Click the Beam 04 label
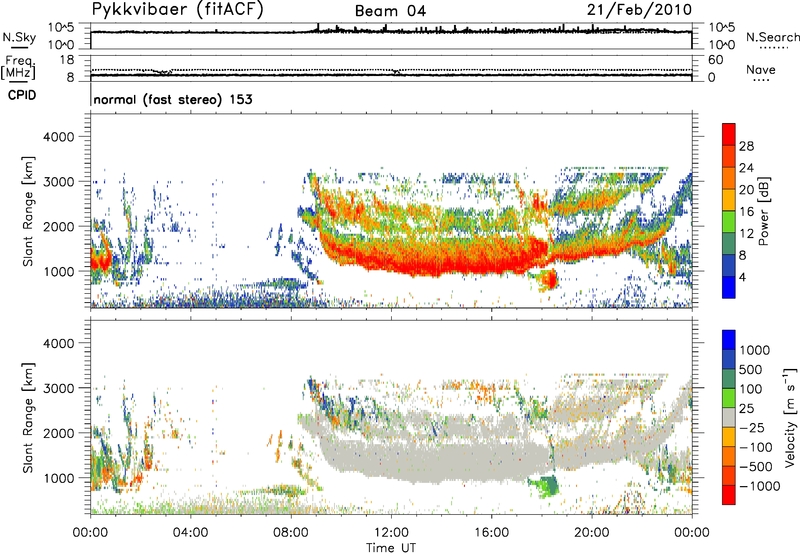Viewport: 800px width, 554px height. (x=390, y=11)
